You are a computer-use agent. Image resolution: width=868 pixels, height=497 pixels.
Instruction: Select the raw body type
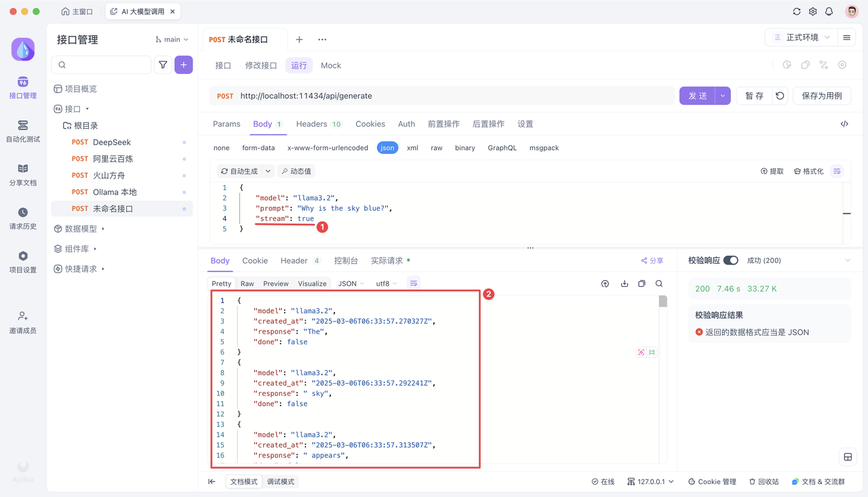pyautogui.click(x=437, y=148)
